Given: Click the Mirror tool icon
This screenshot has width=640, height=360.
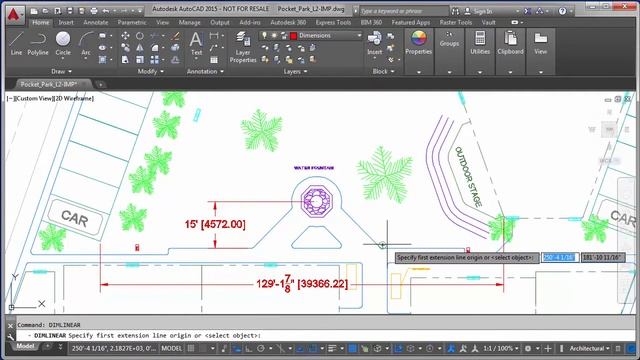Looking at the screenshot, I should point(140,48).
